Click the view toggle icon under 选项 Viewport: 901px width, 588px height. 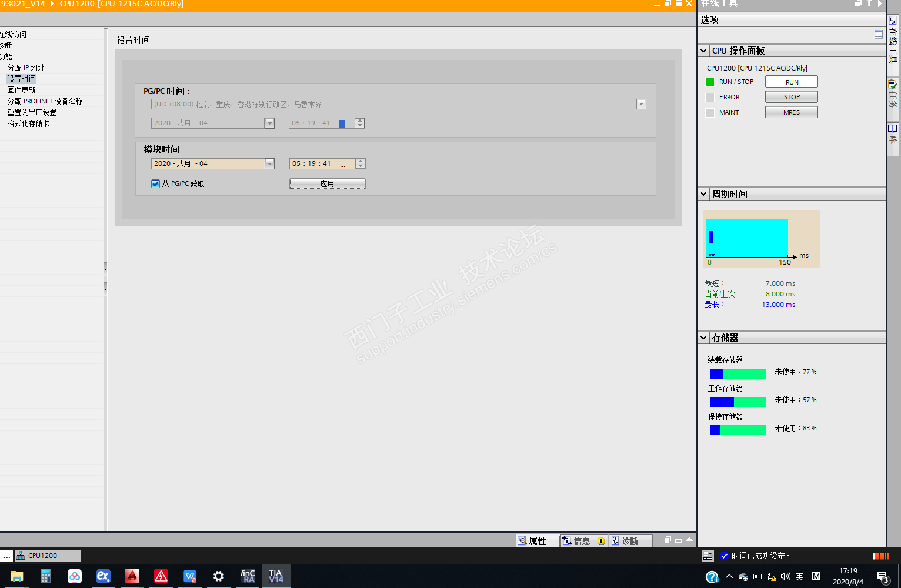[879, 35]
